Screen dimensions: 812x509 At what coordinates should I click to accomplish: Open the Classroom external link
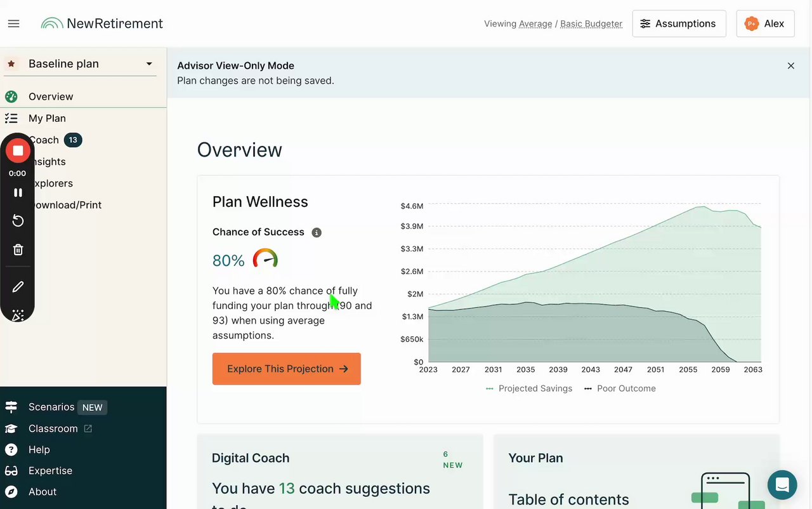(53, 428)
